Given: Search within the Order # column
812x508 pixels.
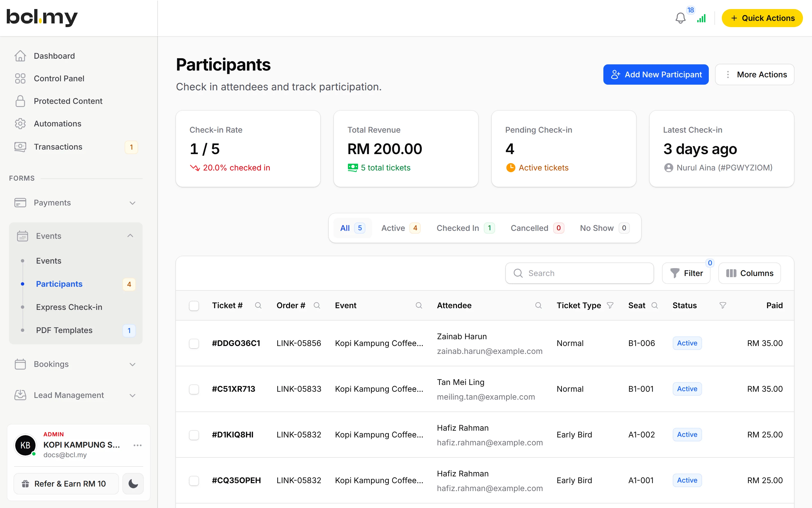Looking at the screenshot, I should 317,305.
